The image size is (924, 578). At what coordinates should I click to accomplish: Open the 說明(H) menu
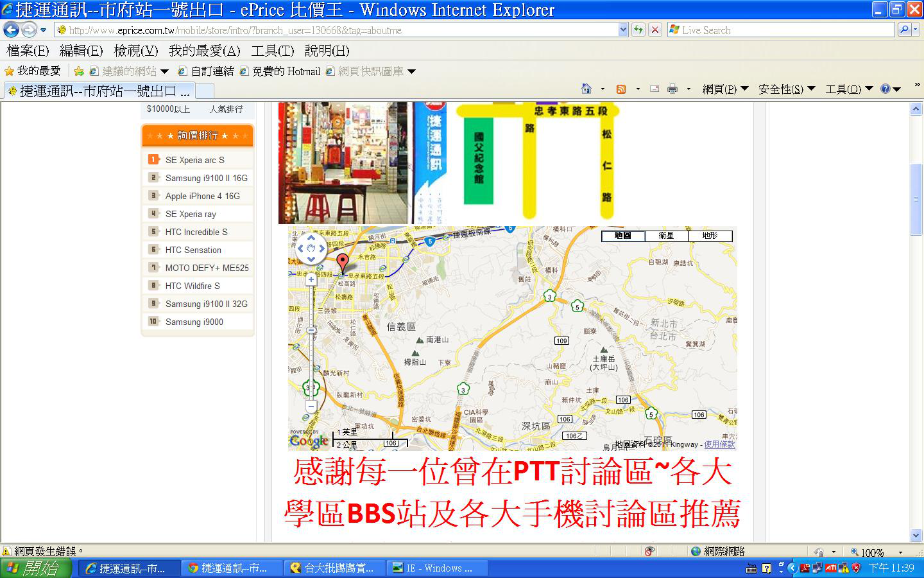click(x=327, y=51)
